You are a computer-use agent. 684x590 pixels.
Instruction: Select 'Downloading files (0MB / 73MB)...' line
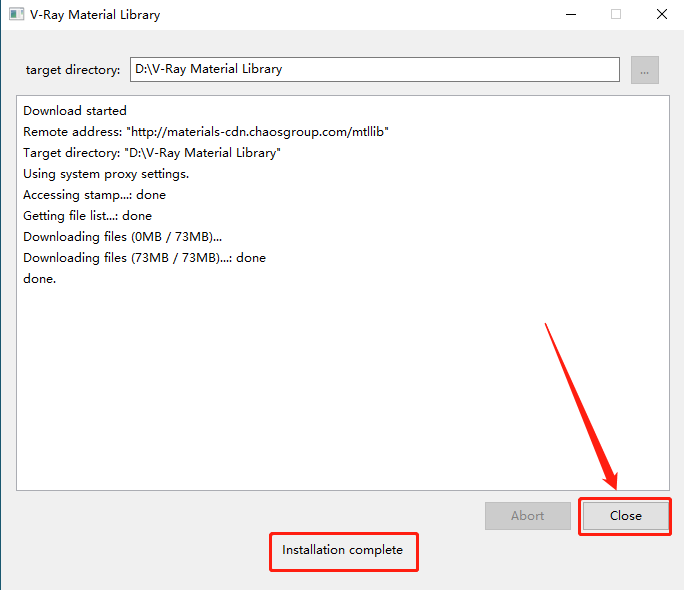click(123, 237)
